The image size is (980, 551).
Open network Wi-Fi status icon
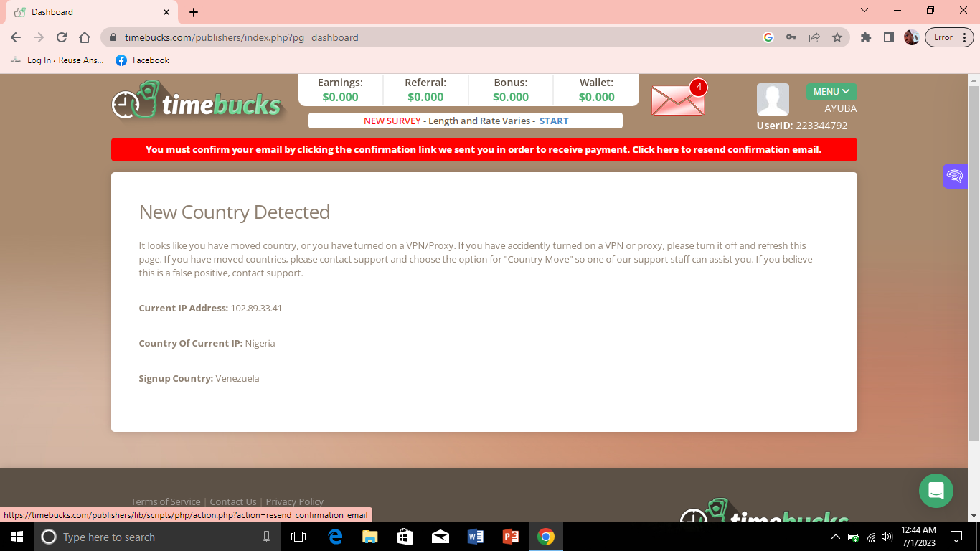click(x=870, y=537)
